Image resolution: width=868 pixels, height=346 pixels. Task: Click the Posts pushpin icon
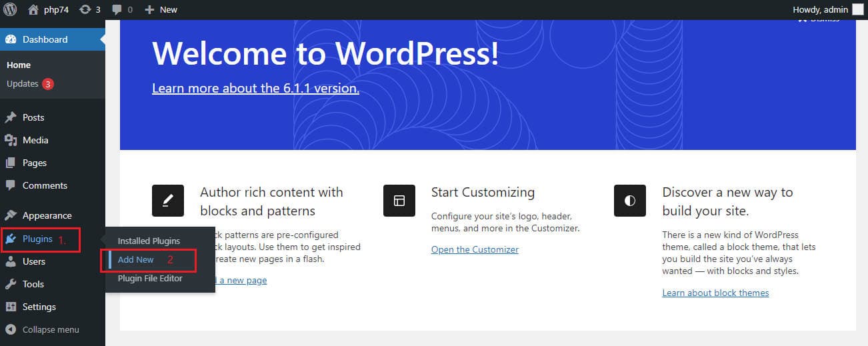(x=11, y=117)
